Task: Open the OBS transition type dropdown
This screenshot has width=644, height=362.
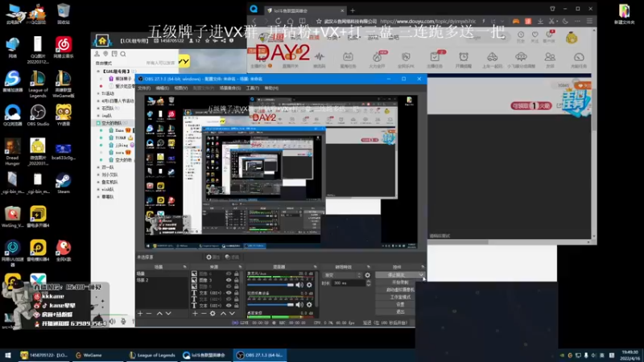Action: point(343,275)
